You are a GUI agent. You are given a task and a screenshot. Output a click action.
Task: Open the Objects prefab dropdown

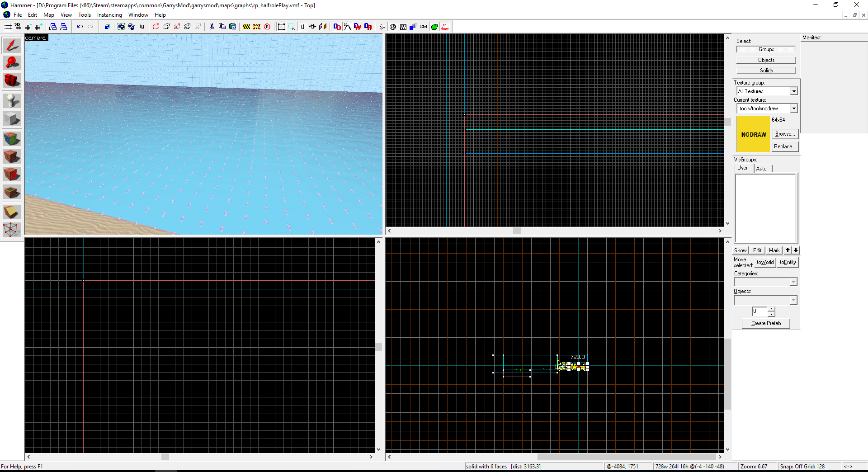click(x=793, y=300)
